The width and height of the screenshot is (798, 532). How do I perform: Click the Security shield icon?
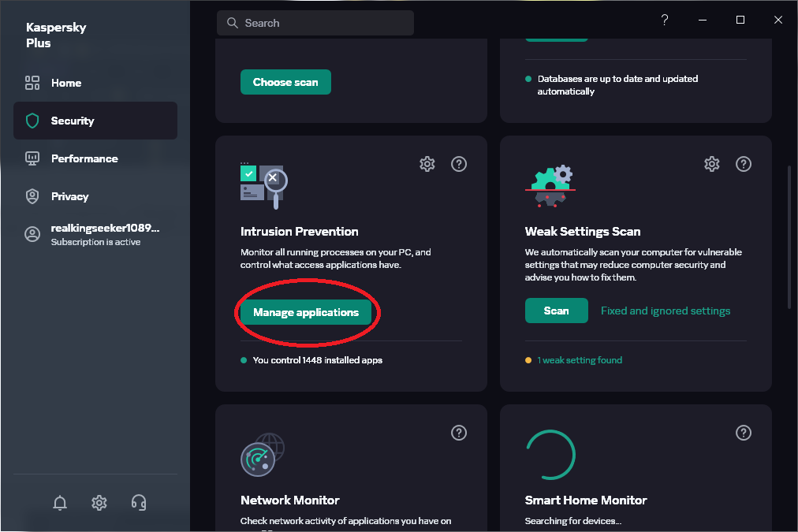pos(32,121)
